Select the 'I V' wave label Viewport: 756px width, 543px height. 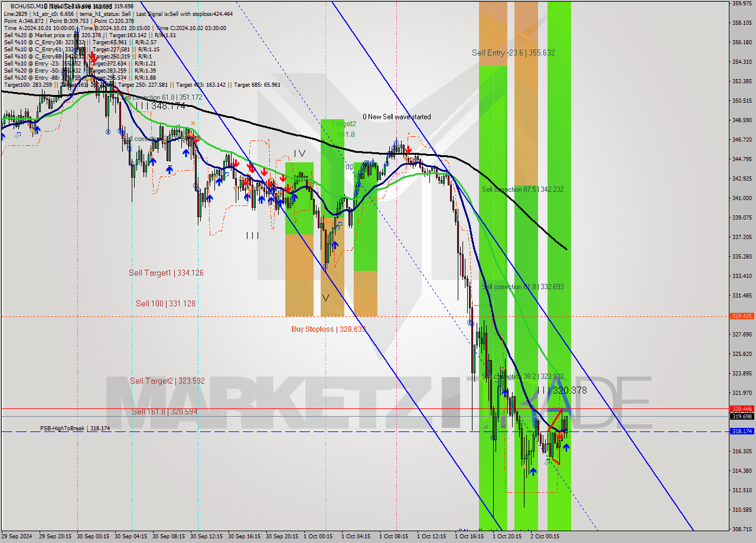click(299, 153)
